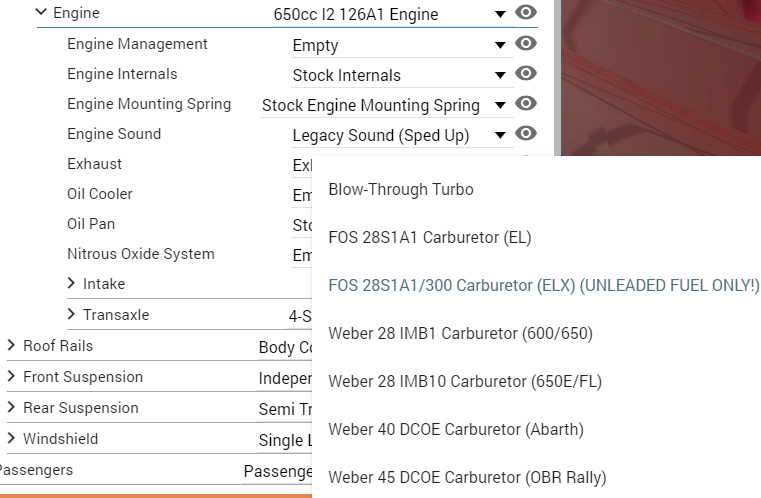Image resolution: width=761 pixels, height=498 pixels.
Task: Hide Engine Internals with eye icon
Action: pos(526,73)
